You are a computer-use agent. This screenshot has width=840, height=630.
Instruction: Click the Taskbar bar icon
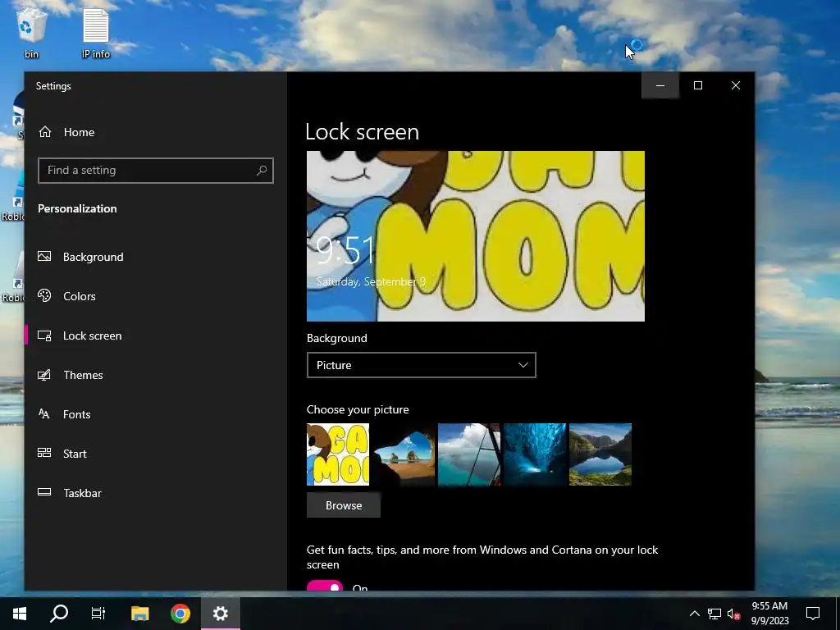pyautogui.click(x=44, y=492)
